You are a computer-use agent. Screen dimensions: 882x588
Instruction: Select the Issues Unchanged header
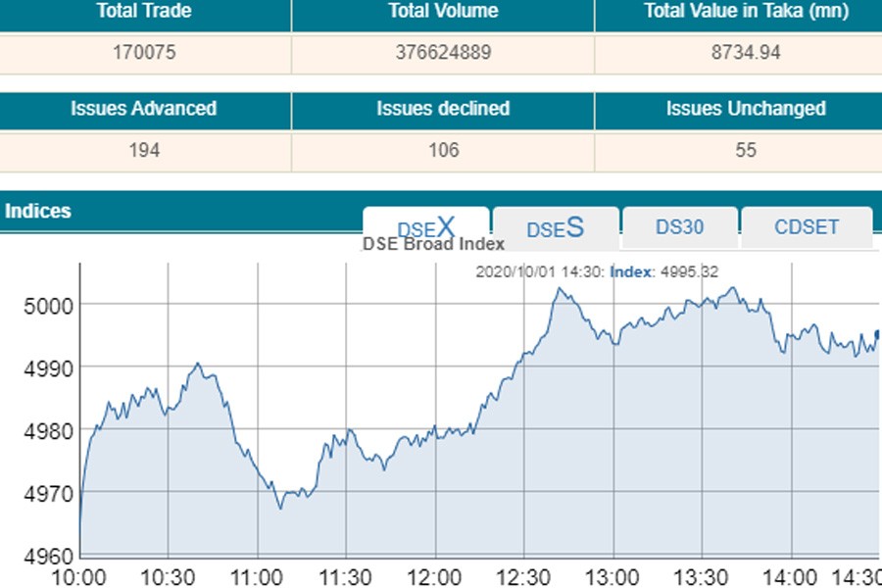tap(746, 110)
